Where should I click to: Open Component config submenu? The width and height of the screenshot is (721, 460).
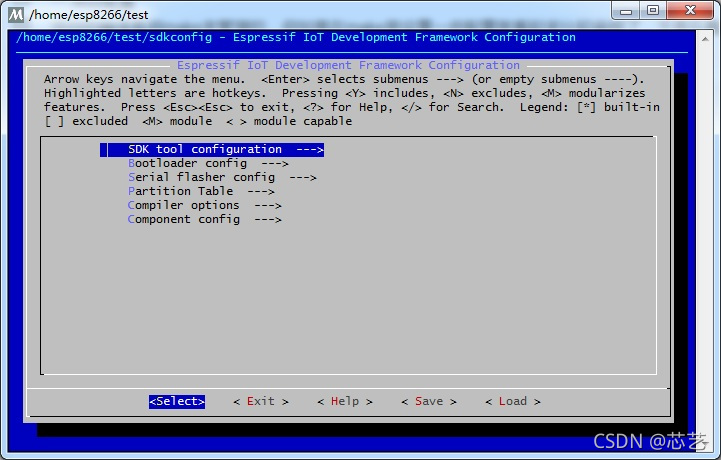click(x=205, y=219)
